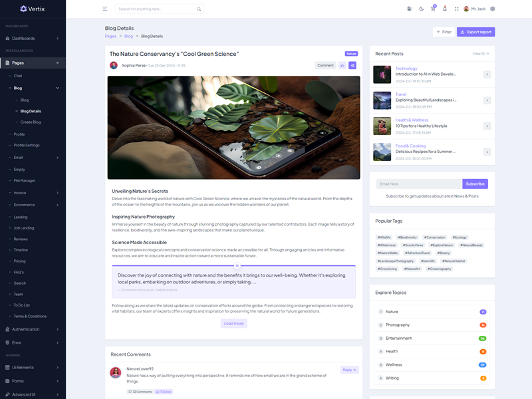The height and width of the screenshot is (399, 532).
Task: Expand the Ecommerce sidebar submenu
Action: tap(33, 205)
